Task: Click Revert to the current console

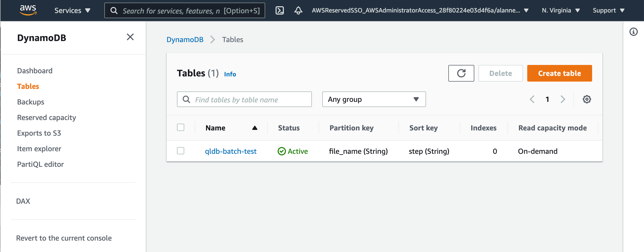Action: coord(64,238)
